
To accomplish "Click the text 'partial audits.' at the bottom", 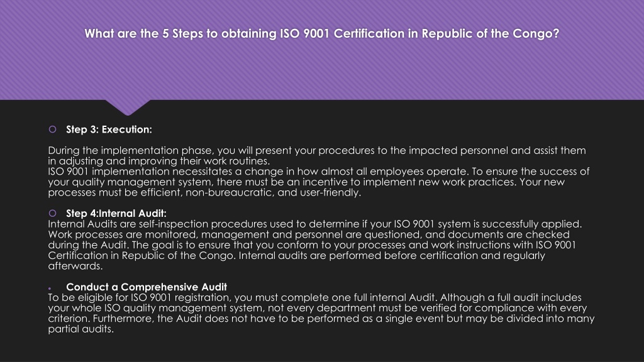I will (x=80, y=329).
